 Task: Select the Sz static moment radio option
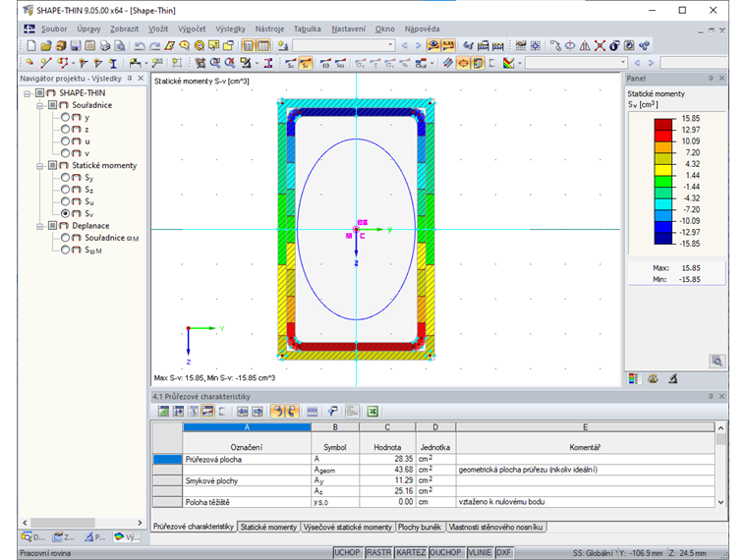[65, 190]
